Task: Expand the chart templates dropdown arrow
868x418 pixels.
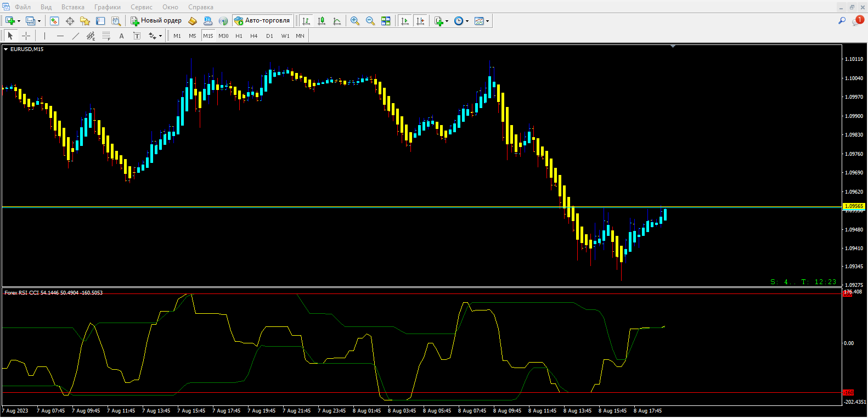Action: point(488,21)
